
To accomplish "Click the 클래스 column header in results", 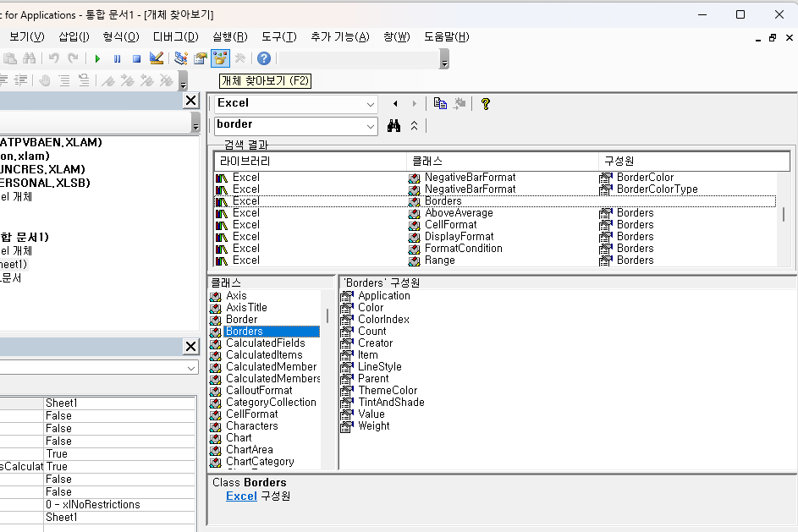I will [503, 162].
